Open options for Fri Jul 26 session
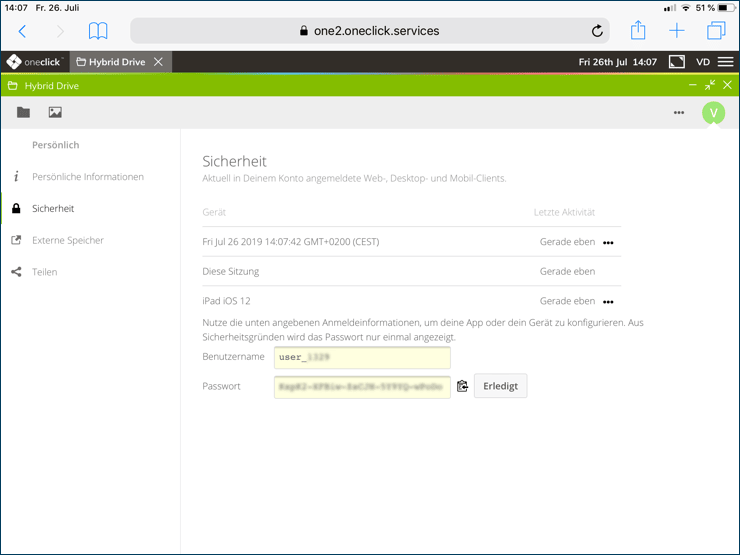 (608, 242)
